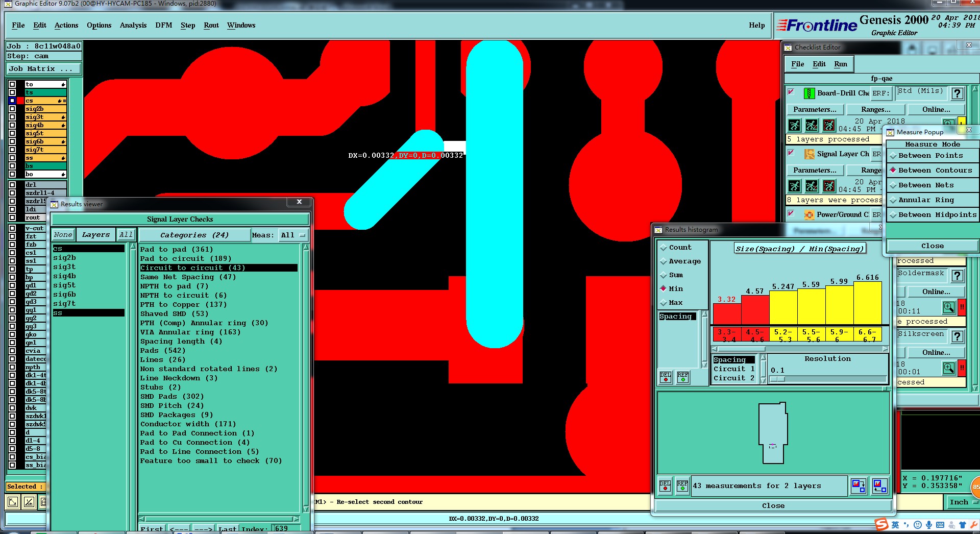
Task: Select Same Net Spacing (47) category
Action: 188,277
